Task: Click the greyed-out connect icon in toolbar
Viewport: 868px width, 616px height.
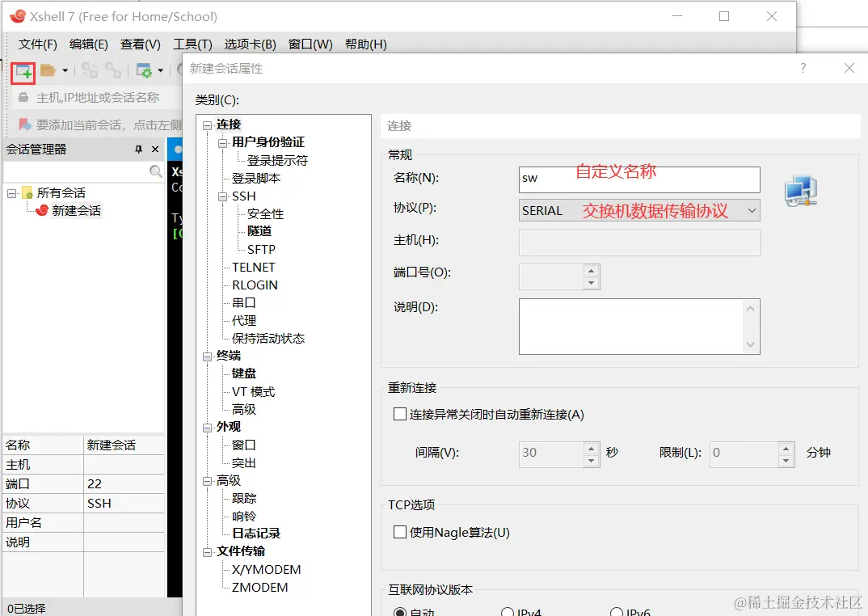Action: (89, 70)
